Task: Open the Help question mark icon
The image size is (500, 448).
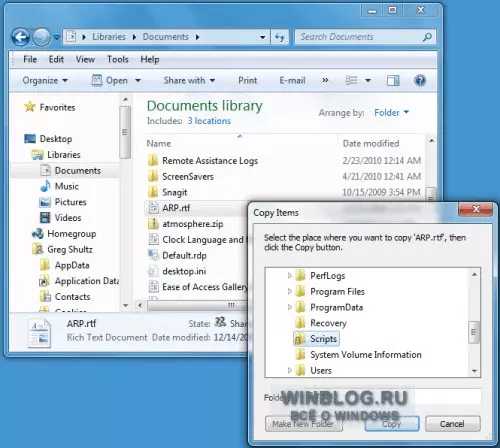Action: (420, 80)
